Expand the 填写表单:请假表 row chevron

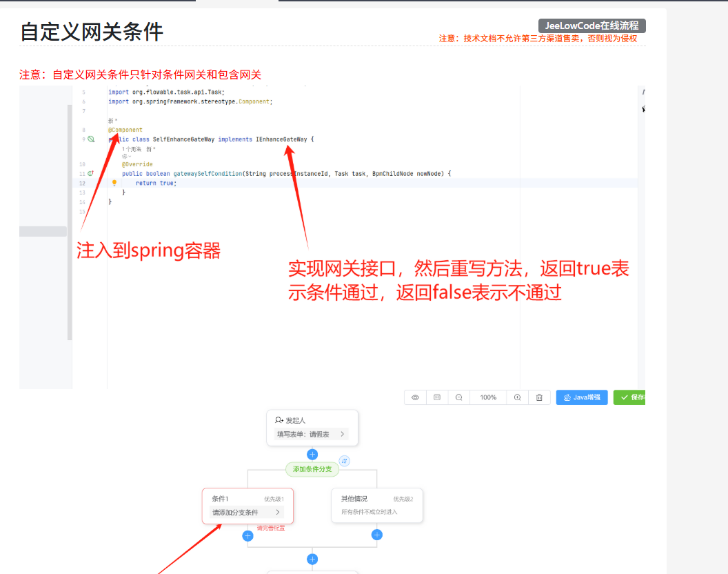342,434
